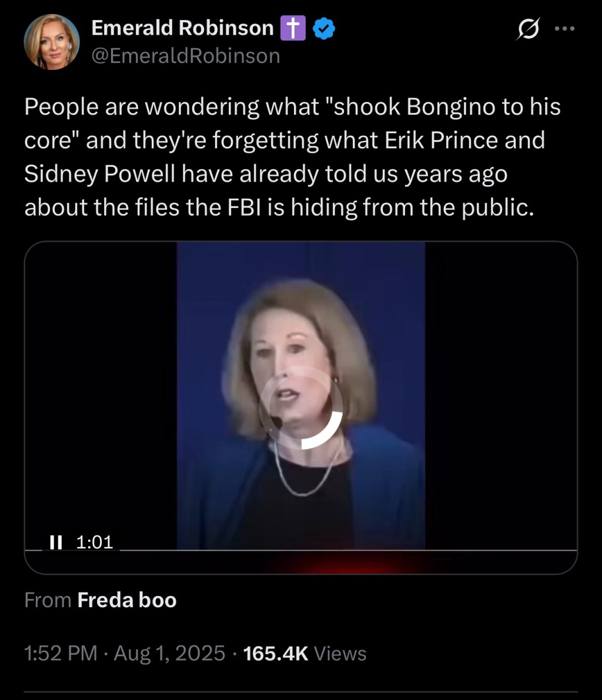
Task: Click the purple cross emoji badge
Action: (293, 28)
